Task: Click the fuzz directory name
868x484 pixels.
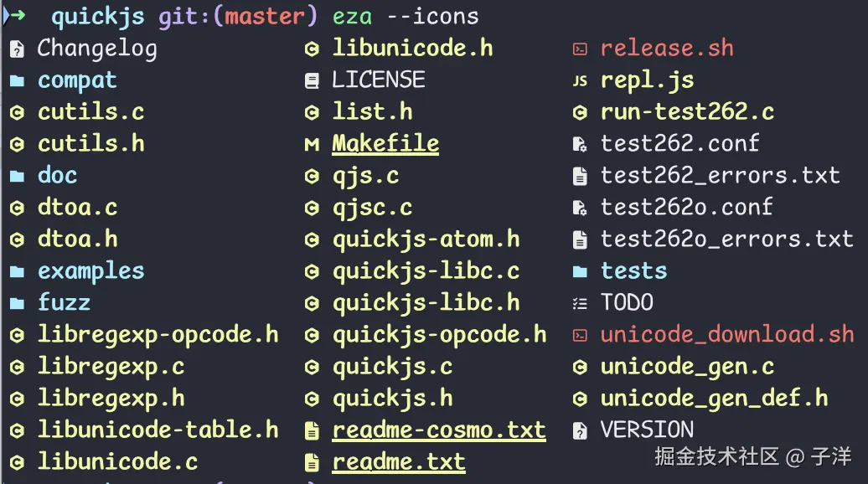Action: pos(64,303)
